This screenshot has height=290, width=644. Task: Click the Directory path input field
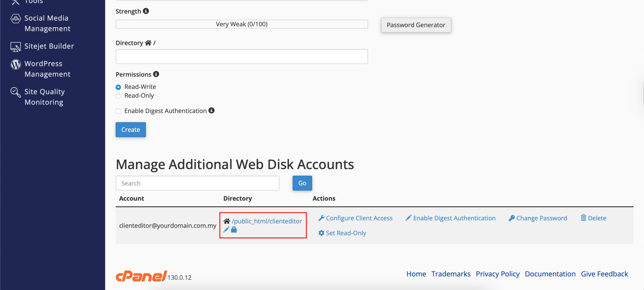(x=242, y=57)
